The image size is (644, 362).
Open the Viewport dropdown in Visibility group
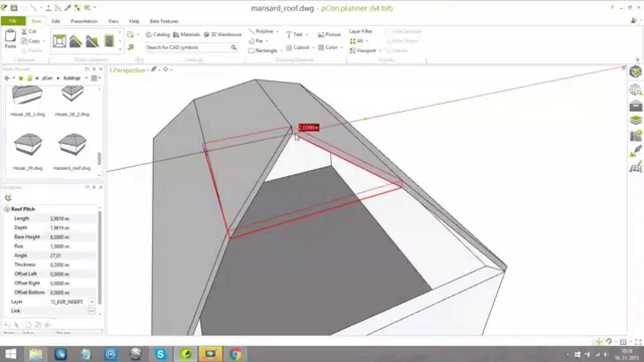(381, 51)
